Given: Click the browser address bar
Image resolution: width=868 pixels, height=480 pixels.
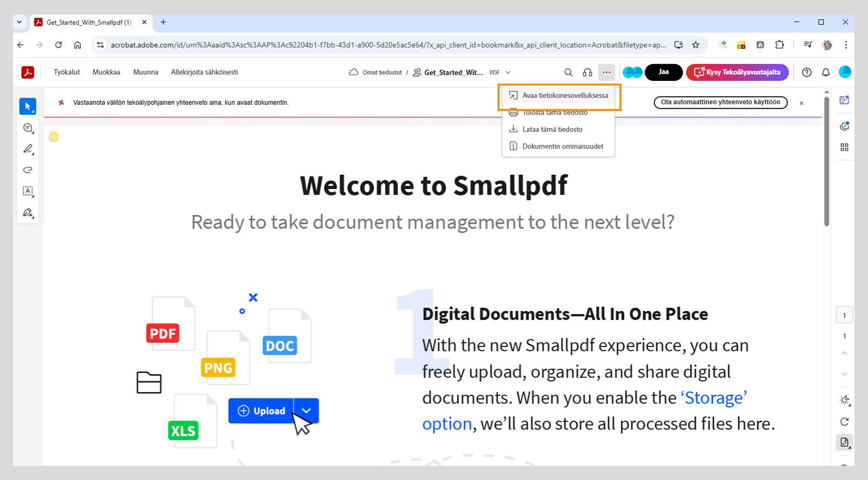Looking at the screenshot, I should click(388, 45).
